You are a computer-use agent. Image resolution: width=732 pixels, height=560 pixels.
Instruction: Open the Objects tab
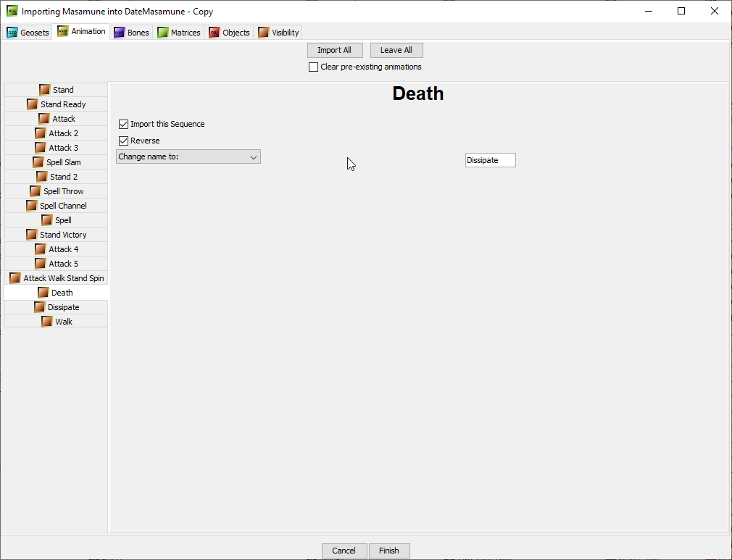click(229, 32)
